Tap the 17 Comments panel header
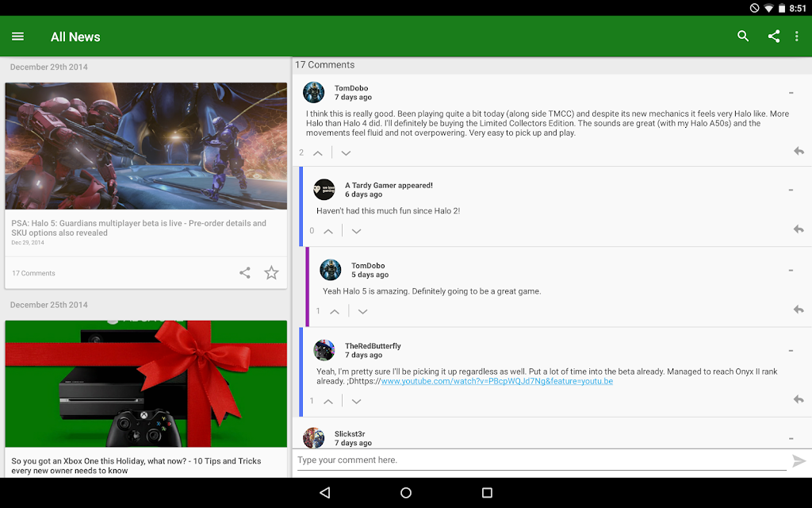This screenshot has height=508, width=812. tap(325, 65)
